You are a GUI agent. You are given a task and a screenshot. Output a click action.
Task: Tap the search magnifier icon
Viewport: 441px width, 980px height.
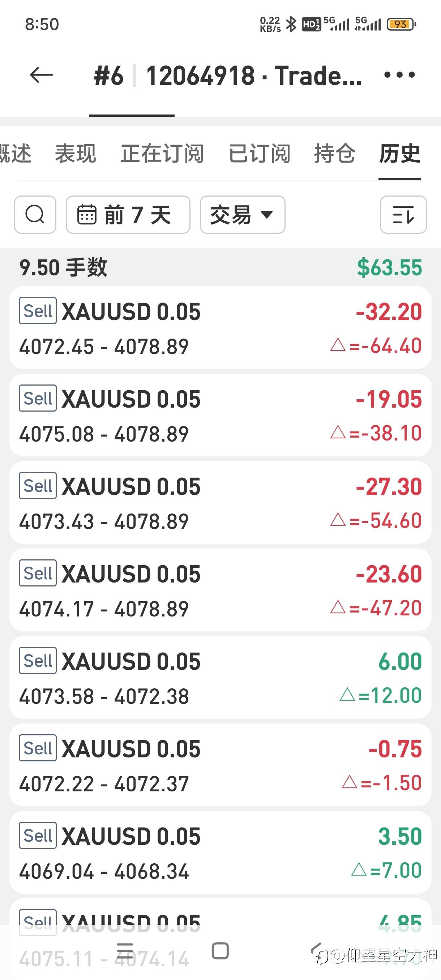coord(35,215)
